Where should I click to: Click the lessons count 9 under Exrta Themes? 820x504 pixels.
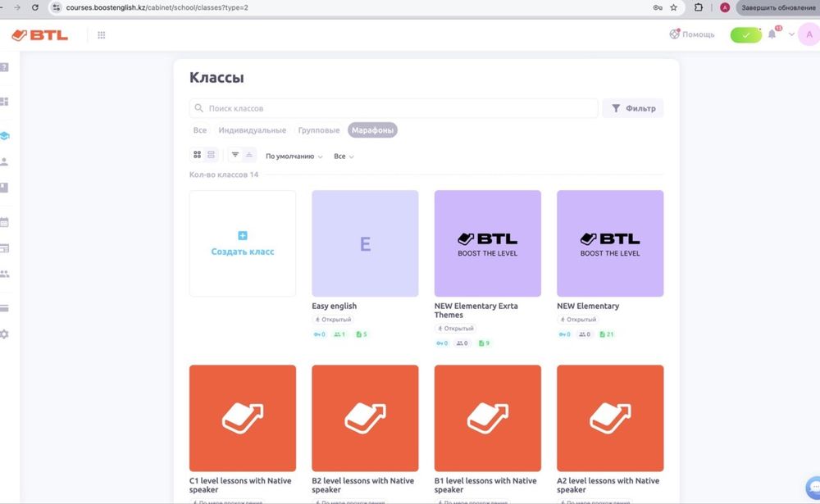[x=485, y=343]
